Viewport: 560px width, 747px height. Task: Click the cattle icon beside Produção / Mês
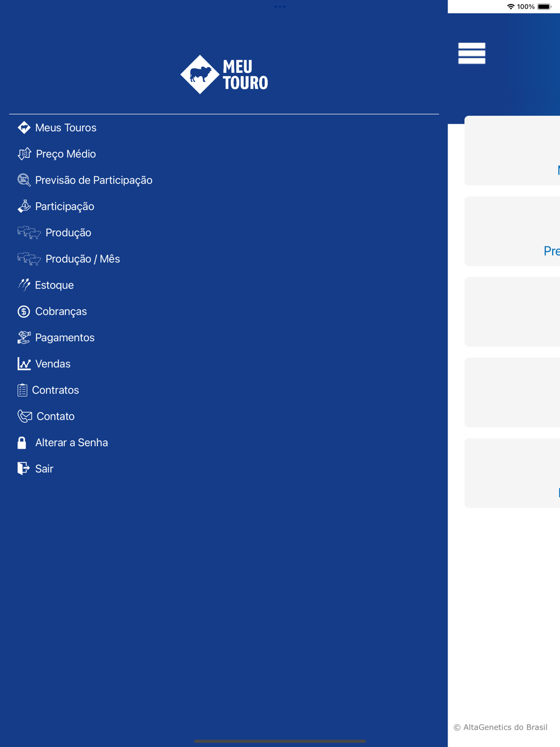(x=29, y=259)
